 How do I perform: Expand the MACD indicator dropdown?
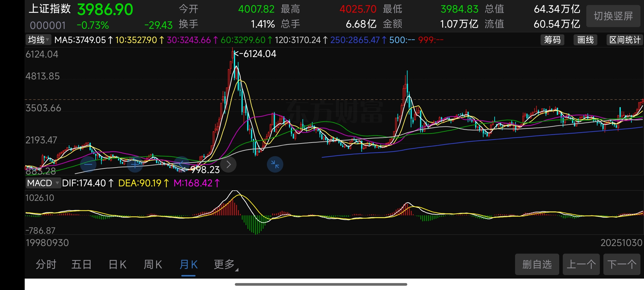[x=43, y=183]
